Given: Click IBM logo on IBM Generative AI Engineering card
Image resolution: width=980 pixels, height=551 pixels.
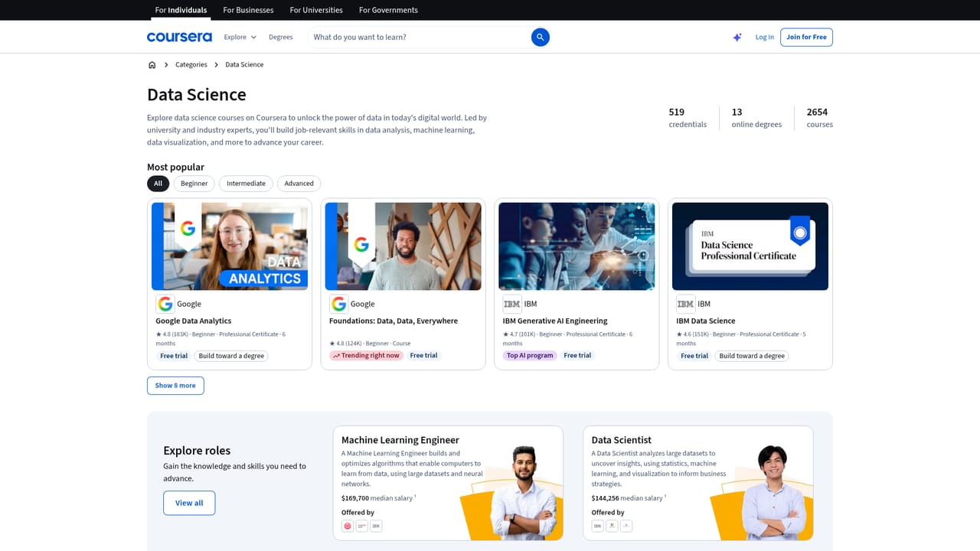Looking at the screenshot, I should [512, 304].
